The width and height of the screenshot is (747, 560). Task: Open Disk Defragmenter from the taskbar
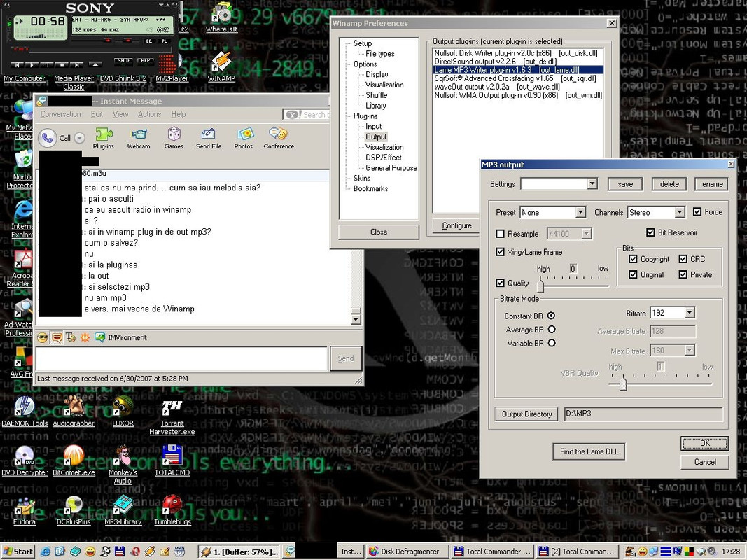tap(407, 552)
